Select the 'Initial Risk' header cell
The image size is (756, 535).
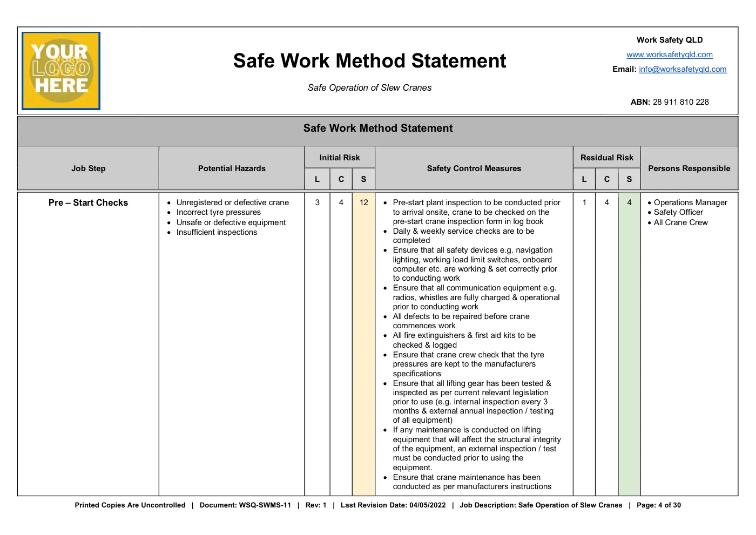pyautogui.click(x=340, y=158)
